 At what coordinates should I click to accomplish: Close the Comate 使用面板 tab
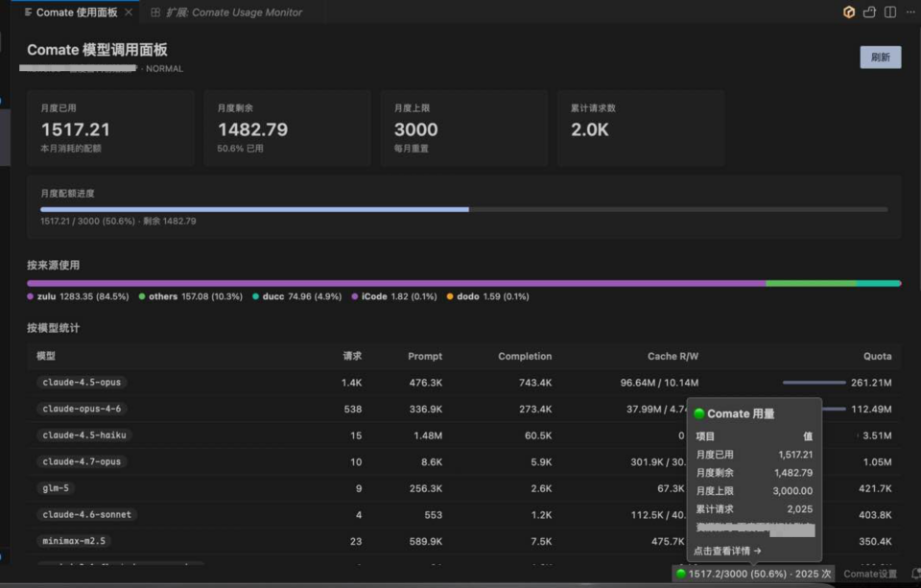(x=129, y=12)
